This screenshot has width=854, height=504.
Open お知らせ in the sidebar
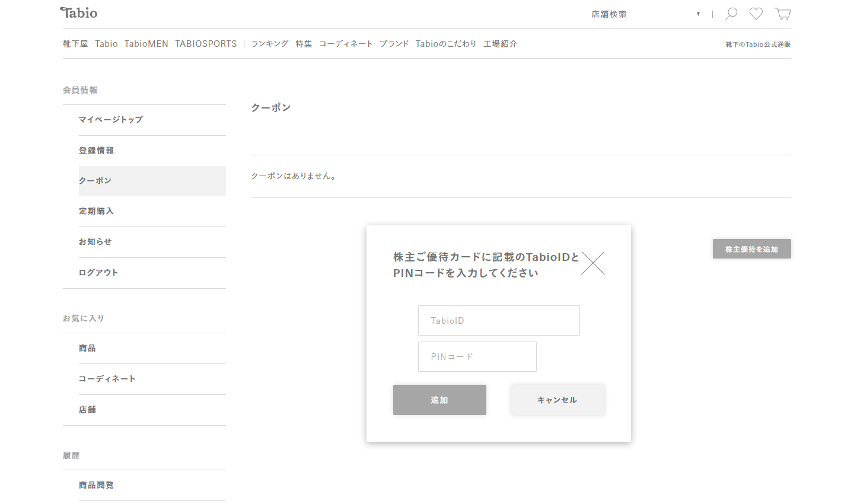point(152,242)
